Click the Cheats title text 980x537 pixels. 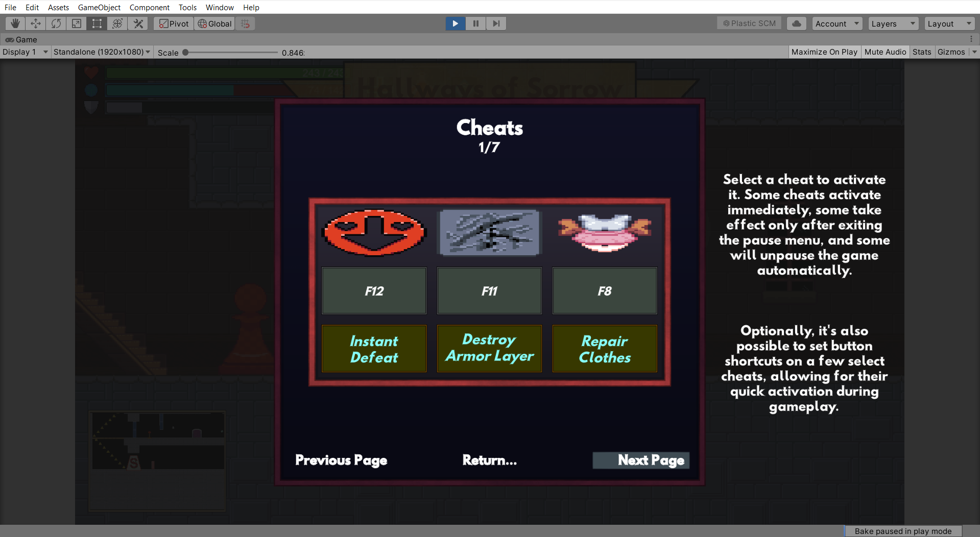(x=489, y=128)
